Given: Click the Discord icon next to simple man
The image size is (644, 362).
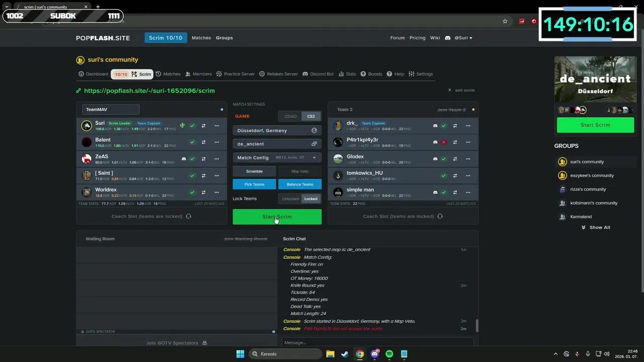Looking at the screenshot, I should point(435,192).
